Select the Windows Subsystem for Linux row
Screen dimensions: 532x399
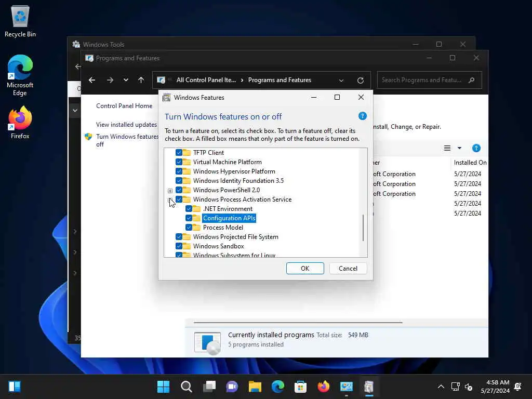[x=234, y=255]
